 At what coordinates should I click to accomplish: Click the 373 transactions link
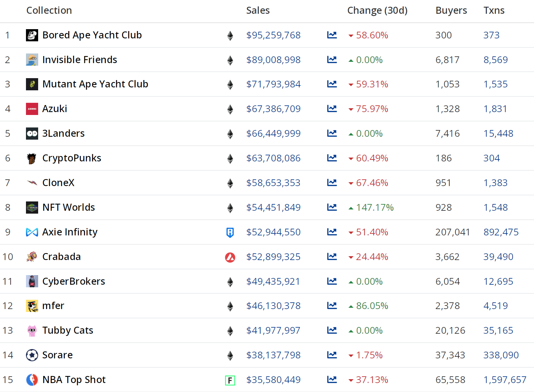[491, 35]
